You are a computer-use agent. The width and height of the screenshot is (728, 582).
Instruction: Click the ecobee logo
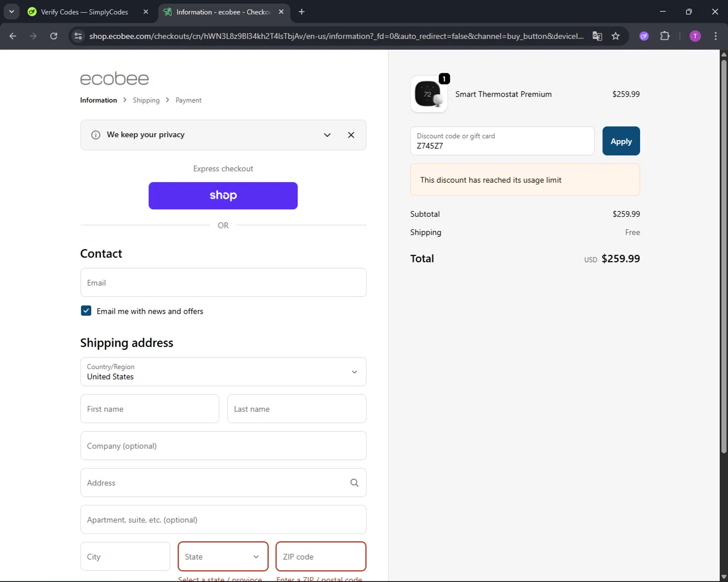click(115, 79)
